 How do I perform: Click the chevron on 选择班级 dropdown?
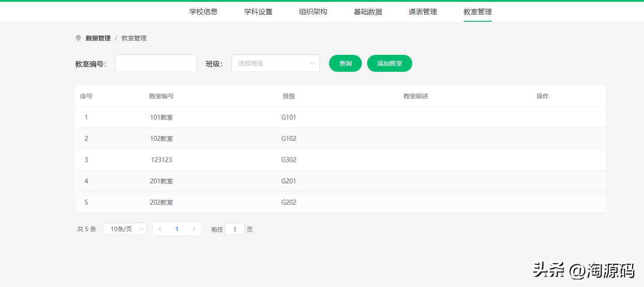coord(313,63)
